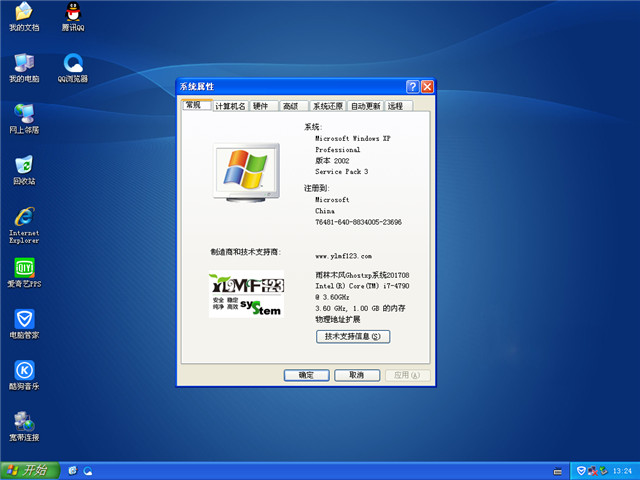Select the 爱奇艺PPS desktop icon

pyautogui.click(x=24, y=273)
